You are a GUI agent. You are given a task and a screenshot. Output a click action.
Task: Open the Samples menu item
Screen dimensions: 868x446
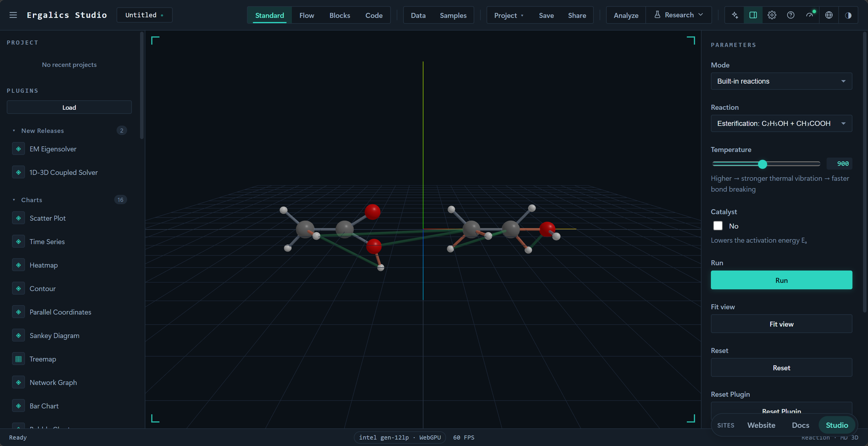[453, 16]
